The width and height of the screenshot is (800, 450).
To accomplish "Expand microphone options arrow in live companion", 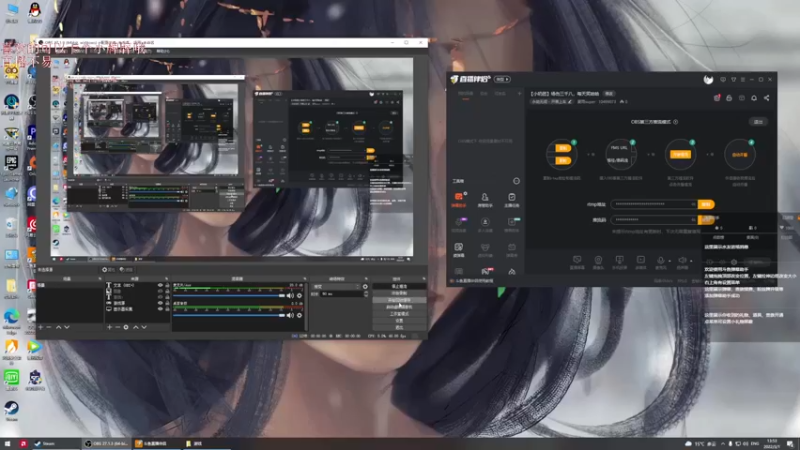I will point(669,261).
